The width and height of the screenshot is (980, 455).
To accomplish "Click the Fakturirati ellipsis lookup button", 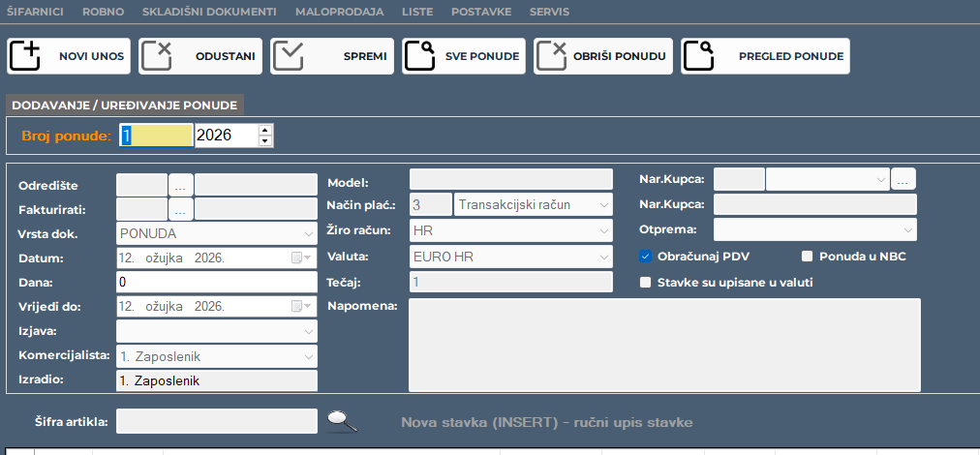I will point(181,209).
